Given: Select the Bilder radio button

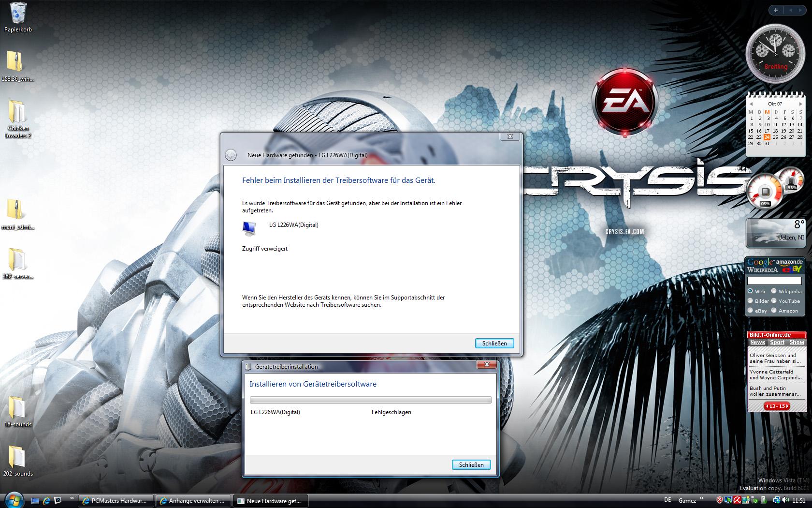Looking at the screenshot, I should coord(750,300).
